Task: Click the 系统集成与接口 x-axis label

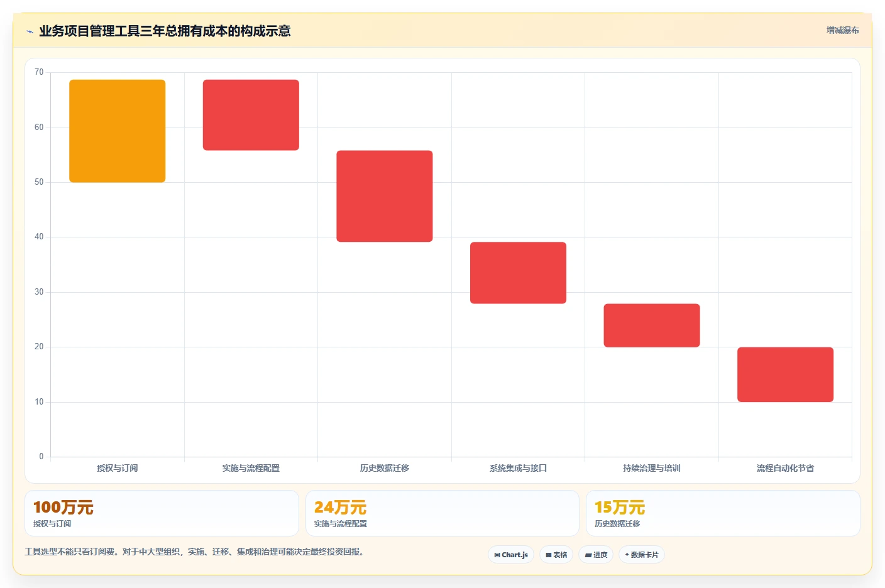Action: 518,468
